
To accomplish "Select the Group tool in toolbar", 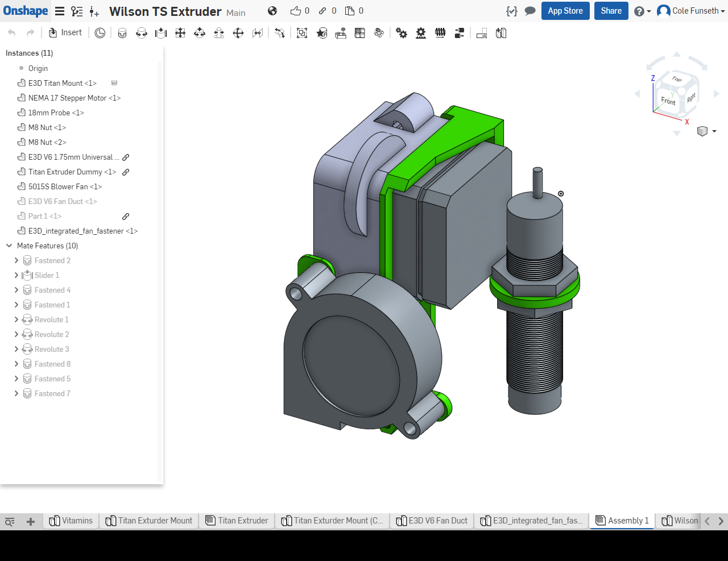I will click(x=302, y=33).
